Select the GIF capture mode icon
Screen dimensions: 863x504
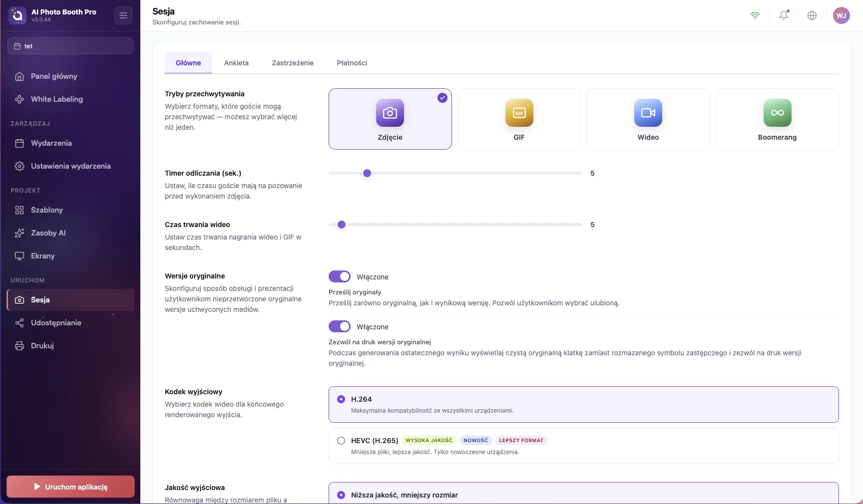pos(519,113)
